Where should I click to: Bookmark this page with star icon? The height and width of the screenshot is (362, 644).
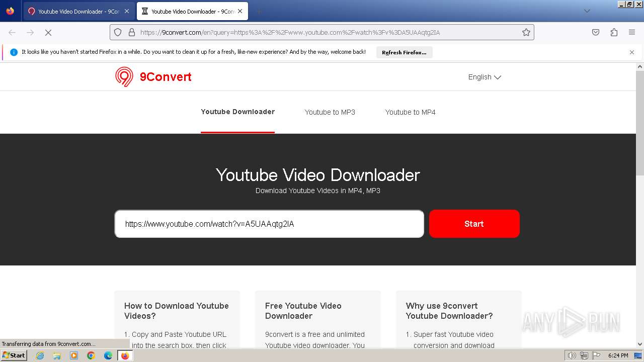[526, 32]
